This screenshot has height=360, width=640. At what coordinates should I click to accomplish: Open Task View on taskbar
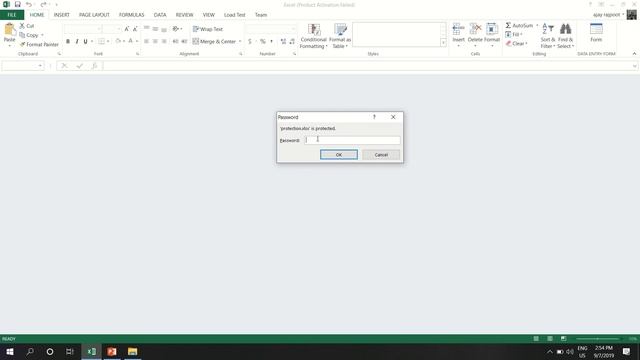click(x=70, y=351)
